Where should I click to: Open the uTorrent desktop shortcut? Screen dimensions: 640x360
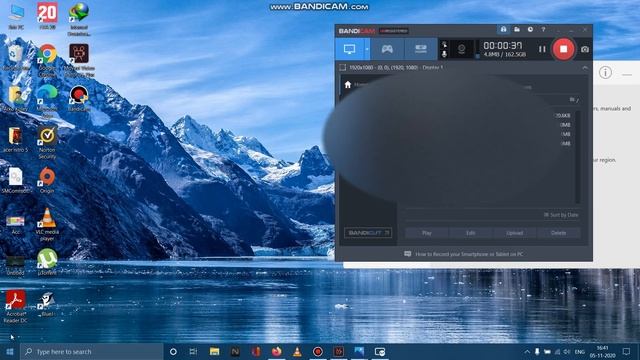[x=47, y=261]
